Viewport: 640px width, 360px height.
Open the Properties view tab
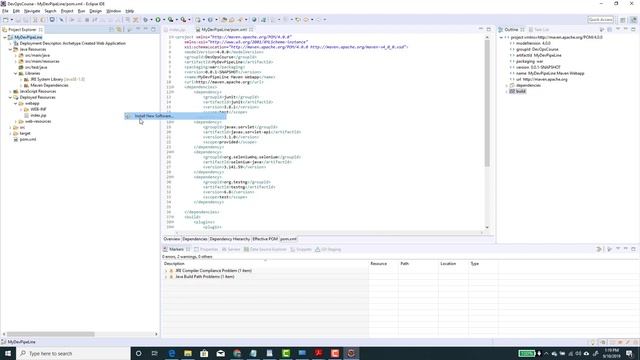click(x=206, y=249)
